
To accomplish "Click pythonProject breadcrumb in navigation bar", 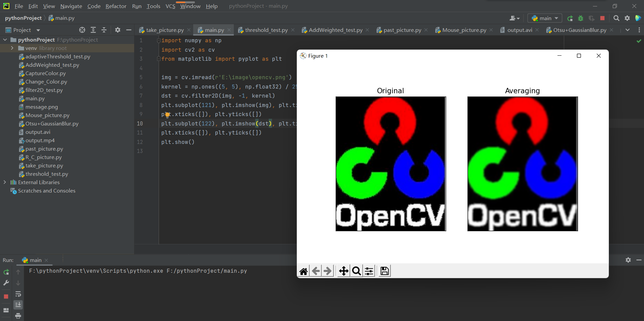I will [23, 18].
